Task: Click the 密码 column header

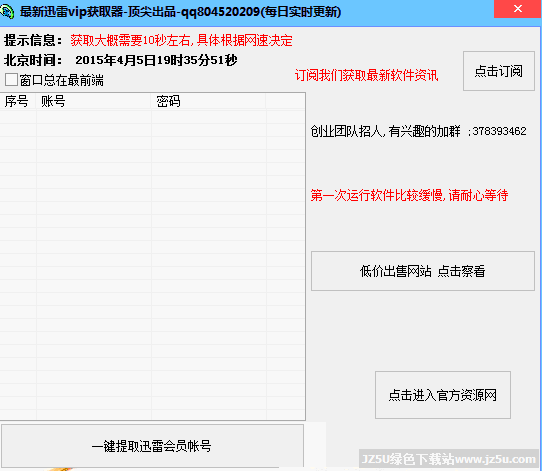Action: 208,101
